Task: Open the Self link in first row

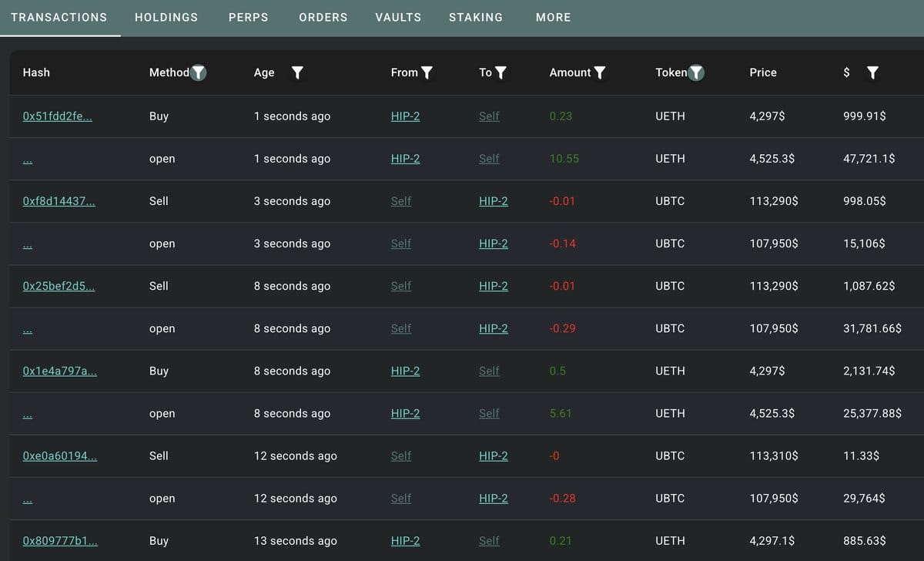Action: click(489, 116)
